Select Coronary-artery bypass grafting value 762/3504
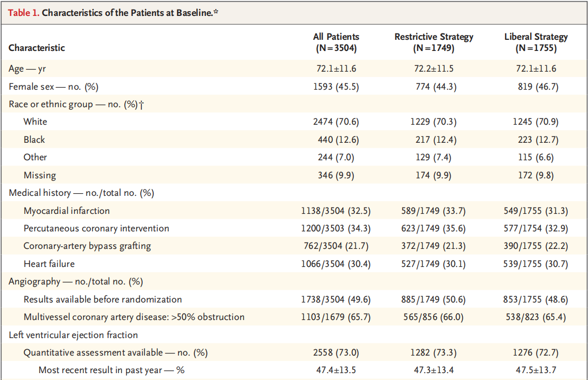 (323, 246)
